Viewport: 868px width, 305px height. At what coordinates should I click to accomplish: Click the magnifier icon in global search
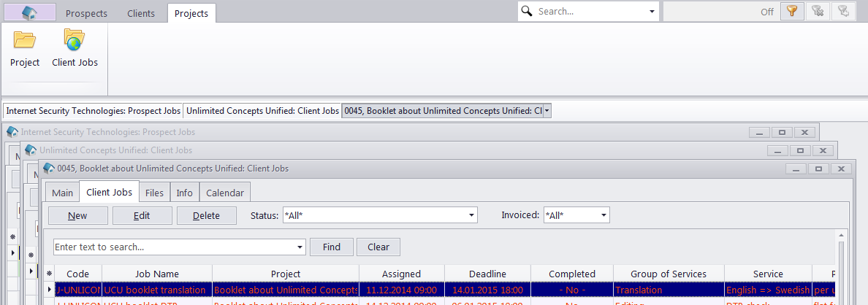tap(527, 12)
